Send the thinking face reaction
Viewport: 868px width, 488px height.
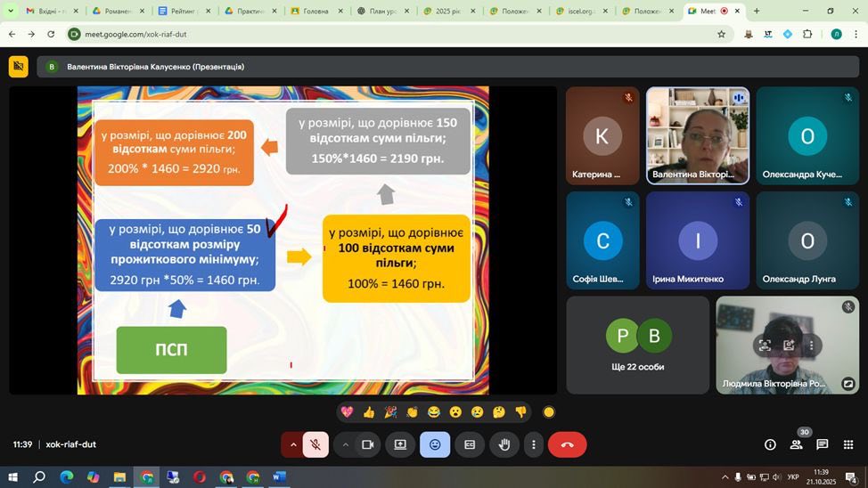pyautogui.click(x=499, y=412)
